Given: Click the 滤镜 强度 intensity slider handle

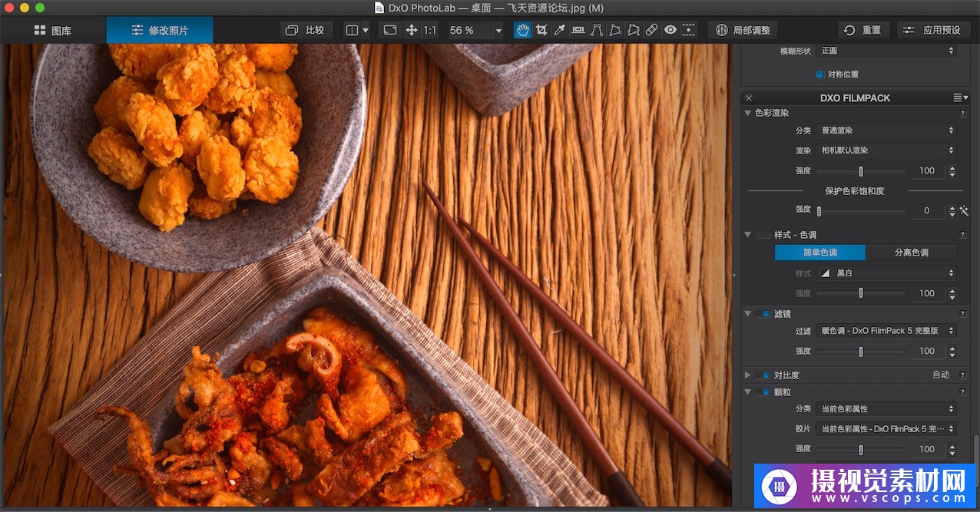Looking at the screenshot, I should click(x=860, y=352).
